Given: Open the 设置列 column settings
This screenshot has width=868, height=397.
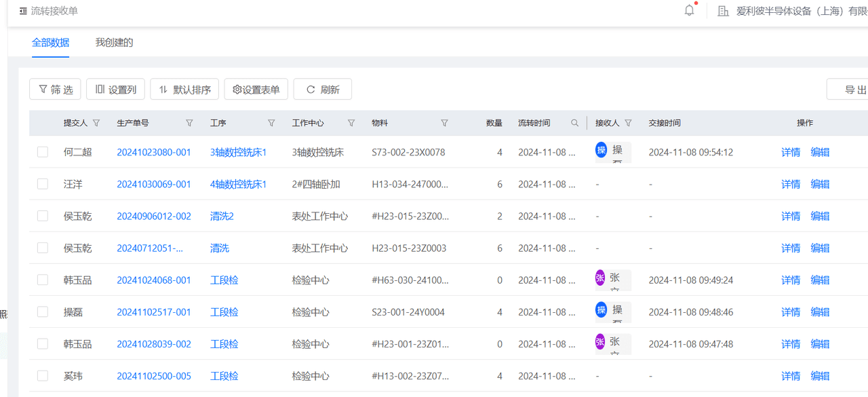Looking at the screenshot, I should (115, 89).
